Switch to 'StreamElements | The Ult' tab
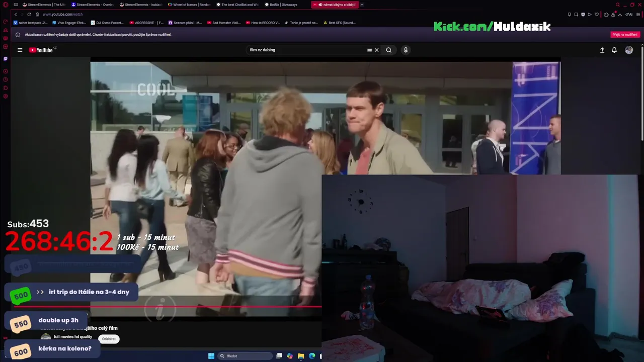 point(44,5)
